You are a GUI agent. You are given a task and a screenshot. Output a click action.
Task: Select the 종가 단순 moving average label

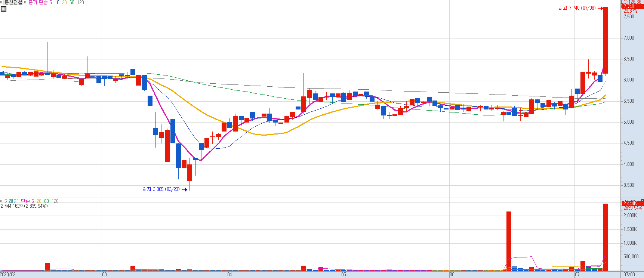point(38,3)
